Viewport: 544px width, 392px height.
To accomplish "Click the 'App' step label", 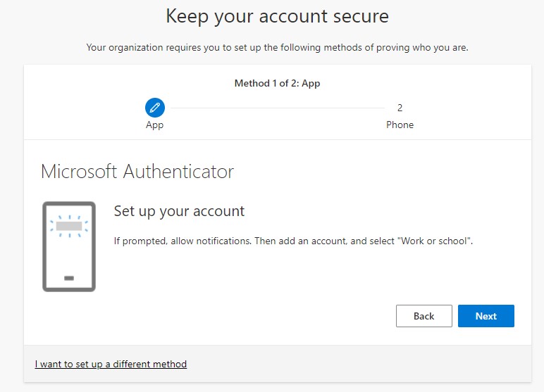I will coord(154,125).
